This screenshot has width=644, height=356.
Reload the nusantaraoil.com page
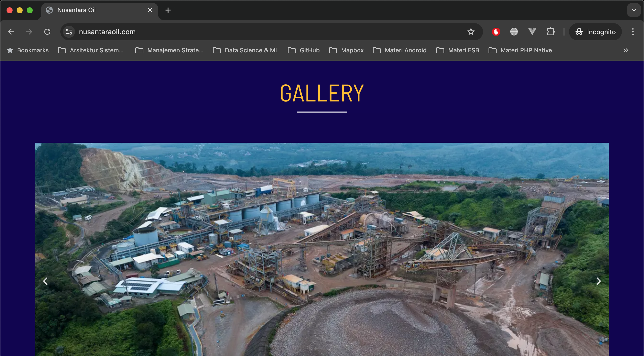pyautogui.click(x=47, y=32)
